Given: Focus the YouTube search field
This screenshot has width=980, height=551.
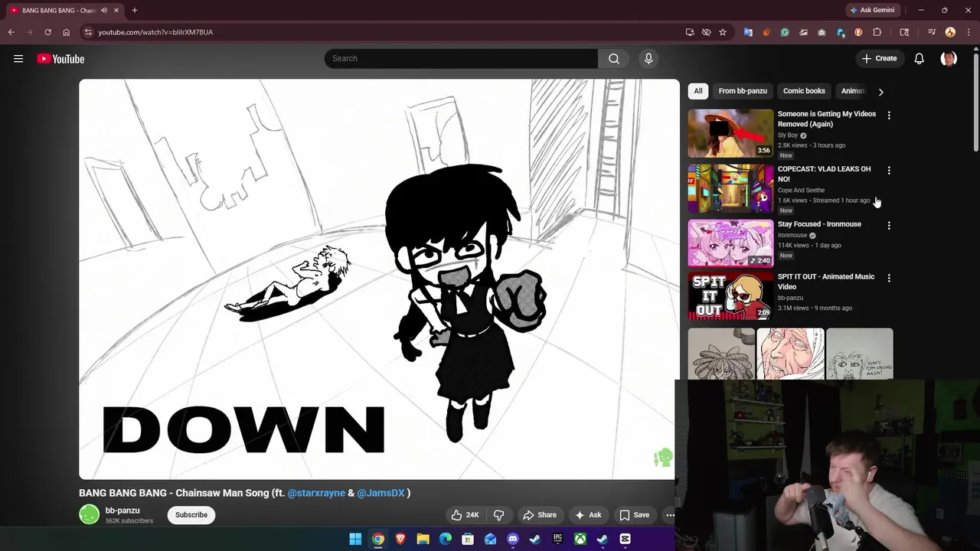Looking at the screenshot, I should tap(461, 59).
